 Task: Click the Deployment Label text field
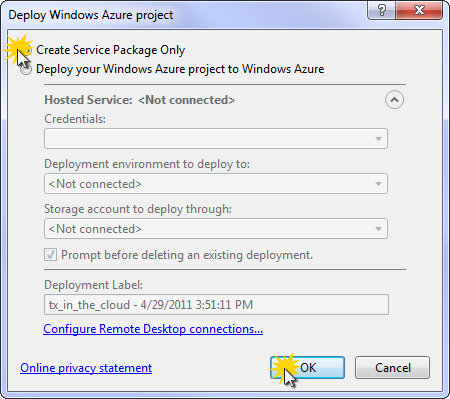tap(216, 305)
